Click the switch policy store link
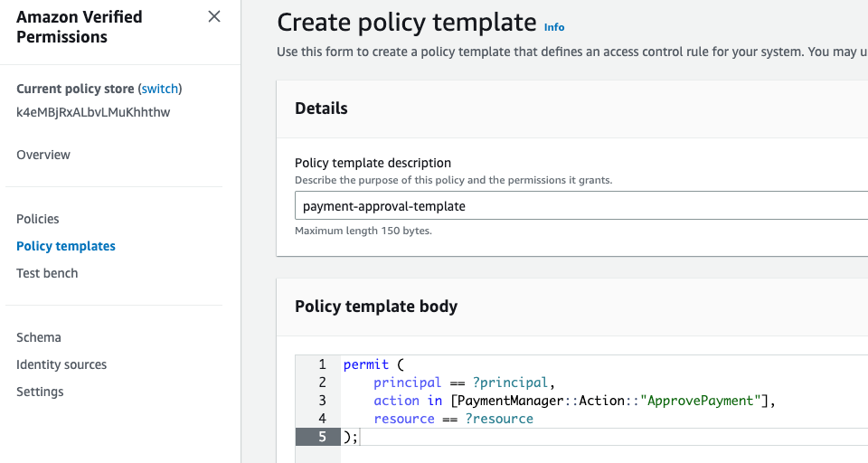The width and height of the screenshot is (868, 463). point(160,89)
